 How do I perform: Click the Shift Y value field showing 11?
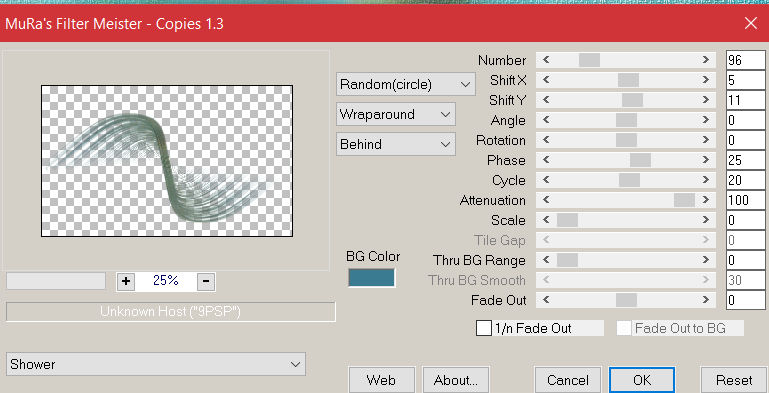pyautogui.click(x=745, y=100)
